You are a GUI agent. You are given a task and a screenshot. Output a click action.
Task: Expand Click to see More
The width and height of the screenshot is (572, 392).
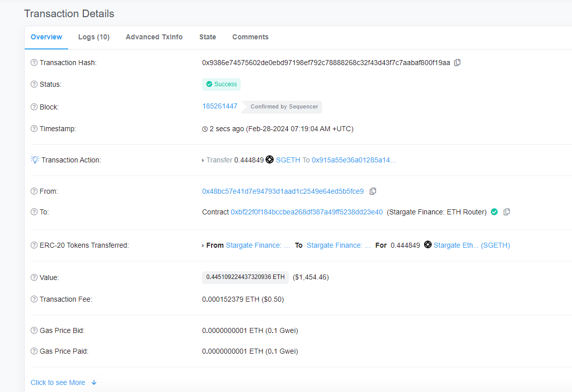click(64, 382)
